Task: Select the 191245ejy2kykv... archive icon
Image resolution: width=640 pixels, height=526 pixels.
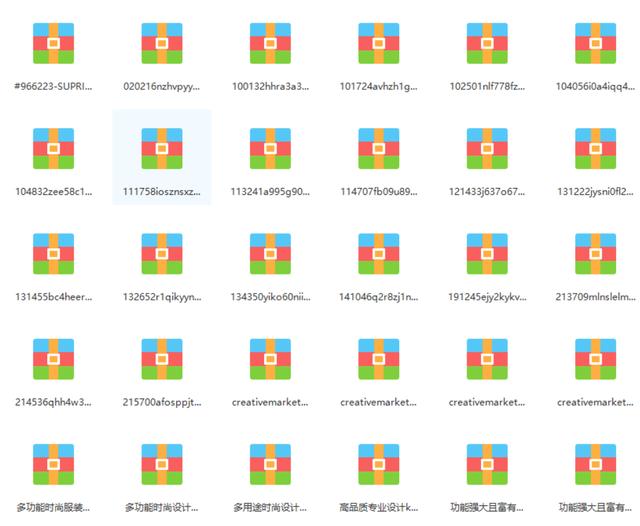Action: [x=487, y=254]
